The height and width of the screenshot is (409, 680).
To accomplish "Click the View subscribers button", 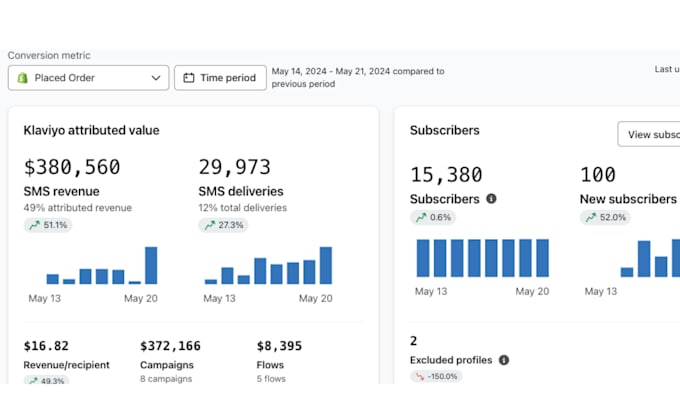I will (x=649, y=134).
